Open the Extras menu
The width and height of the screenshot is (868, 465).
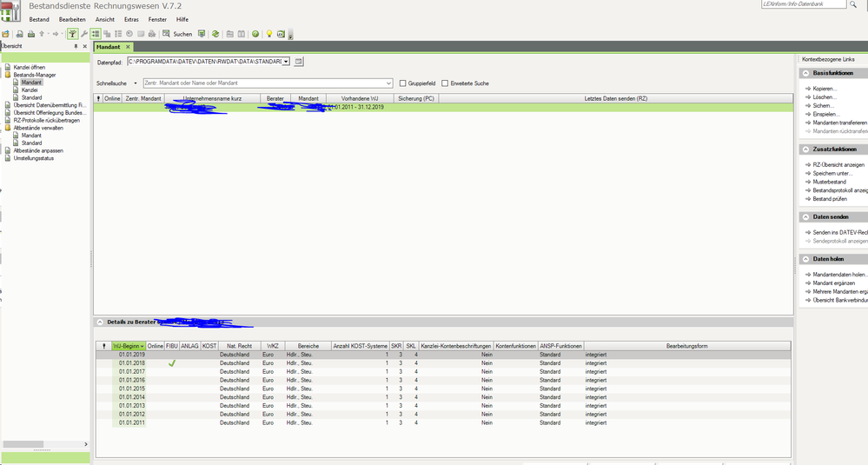point(131,19)
